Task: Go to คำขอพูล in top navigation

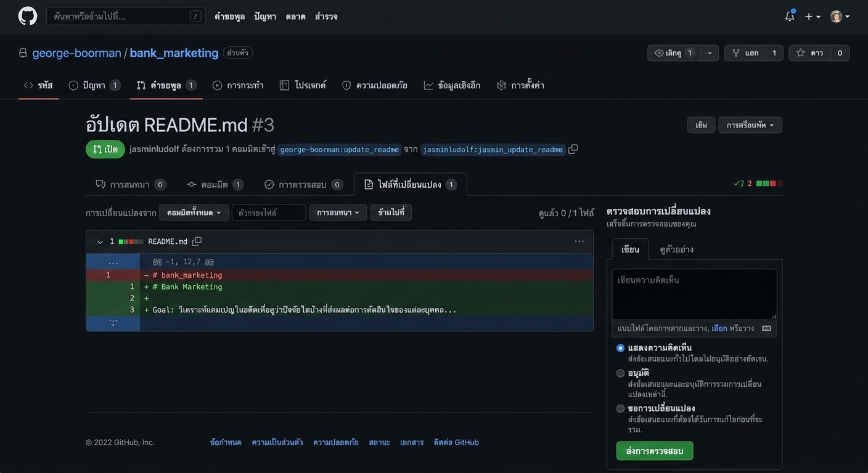Action: (230, 17)
